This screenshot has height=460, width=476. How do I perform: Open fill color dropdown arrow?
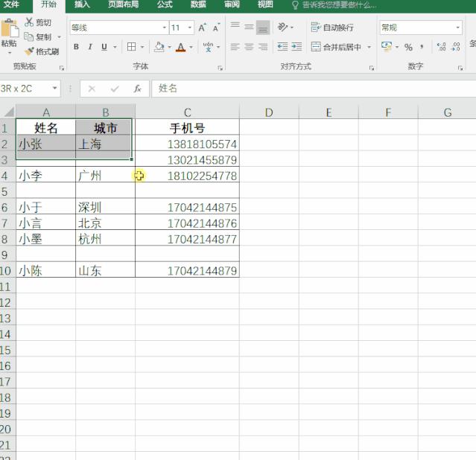tap(169, 47)
